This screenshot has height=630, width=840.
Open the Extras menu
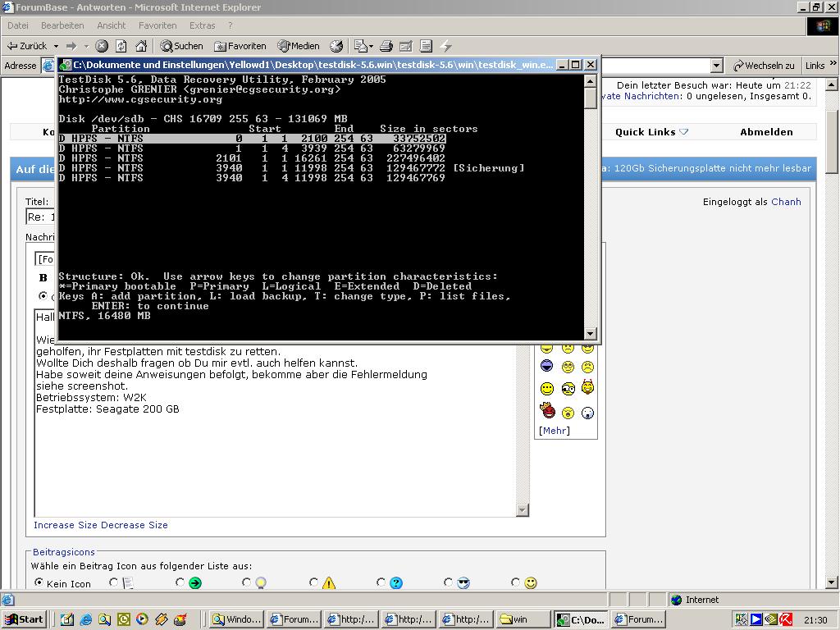point(202,25)
